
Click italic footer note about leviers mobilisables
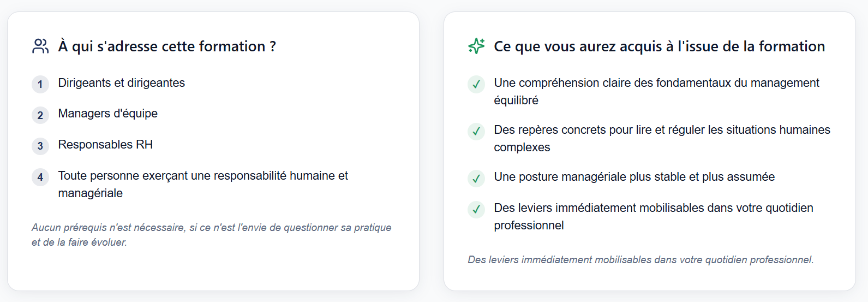click(x=640, y=260)
